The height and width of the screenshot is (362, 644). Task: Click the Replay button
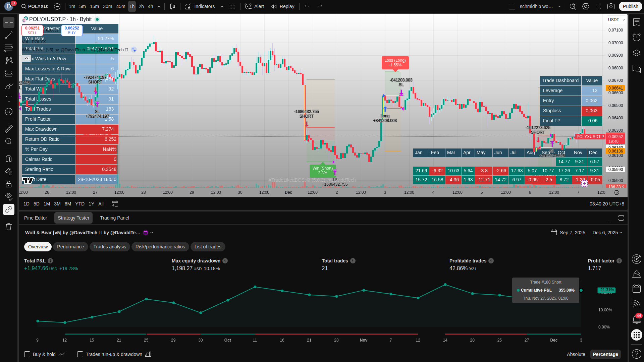pos(283,6)
